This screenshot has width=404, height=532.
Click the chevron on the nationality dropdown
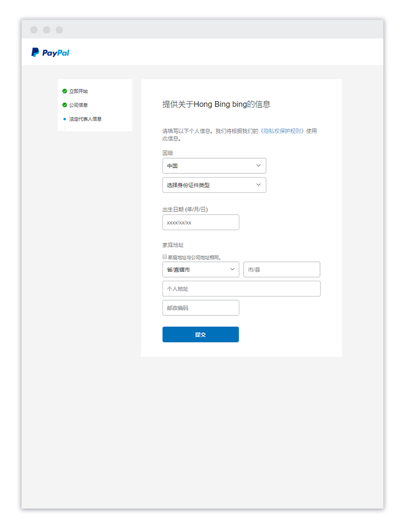coord(259,165)
